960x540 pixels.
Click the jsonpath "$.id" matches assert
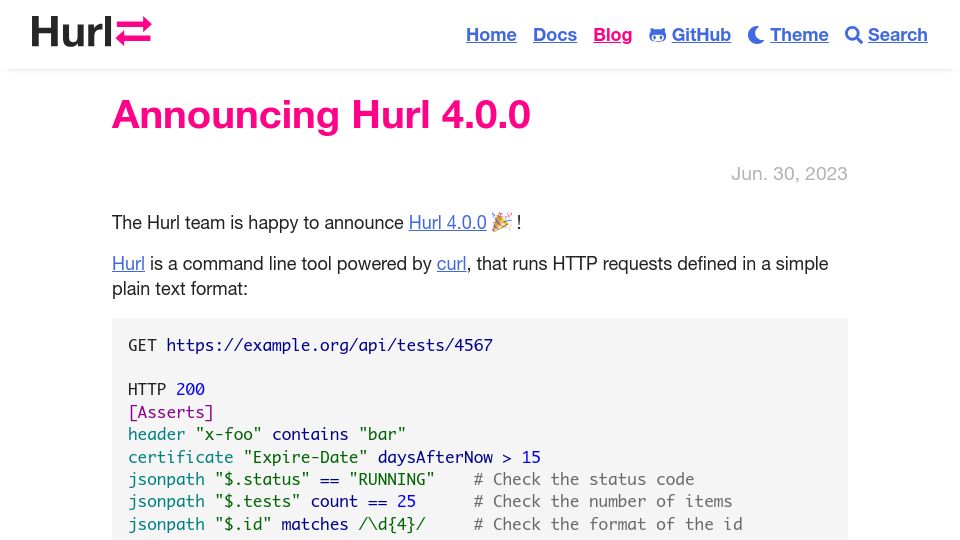[x=277, y=525]
